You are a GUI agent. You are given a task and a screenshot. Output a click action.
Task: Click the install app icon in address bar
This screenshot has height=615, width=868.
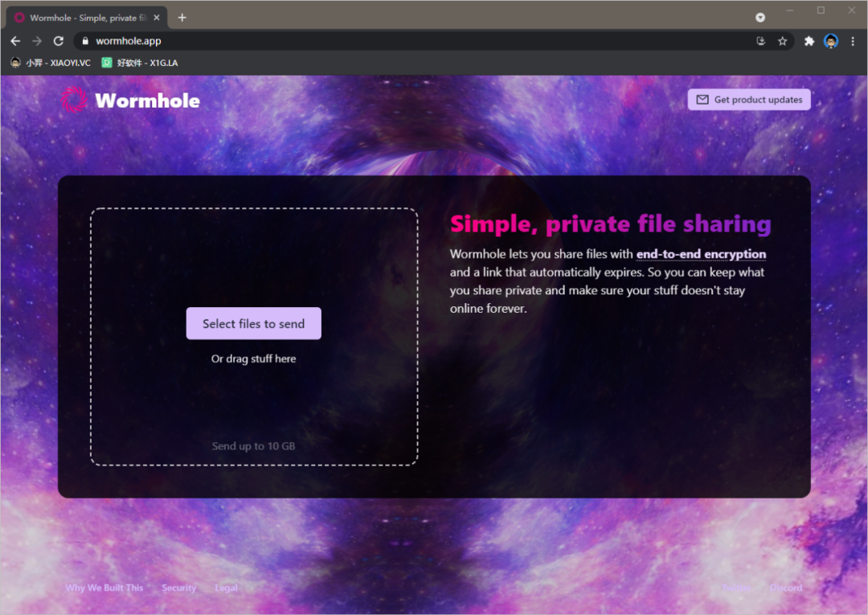pyautogui.click(x=760, y=41)
